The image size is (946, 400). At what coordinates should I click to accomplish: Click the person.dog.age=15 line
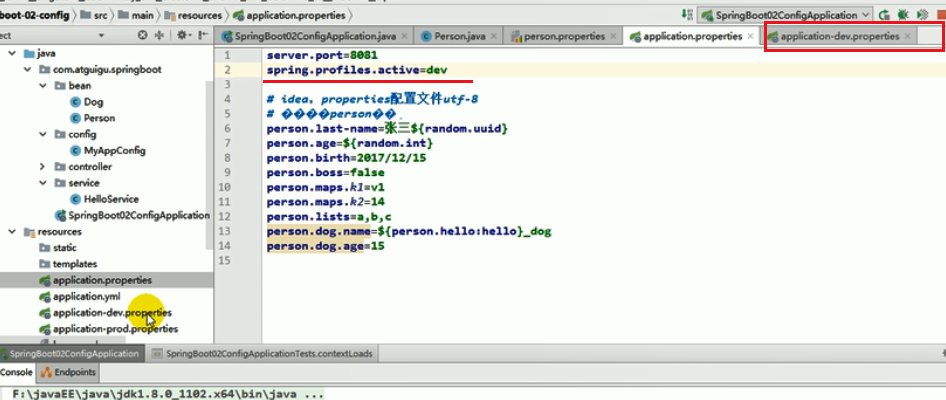pyautogui.click(x=326, y=246)
